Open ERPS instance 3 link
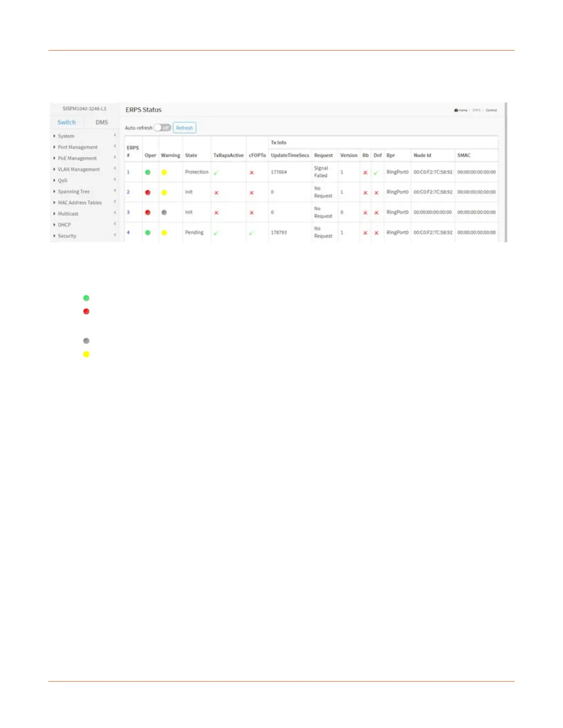This screenshot has height=728, width=563. point(128,212)
